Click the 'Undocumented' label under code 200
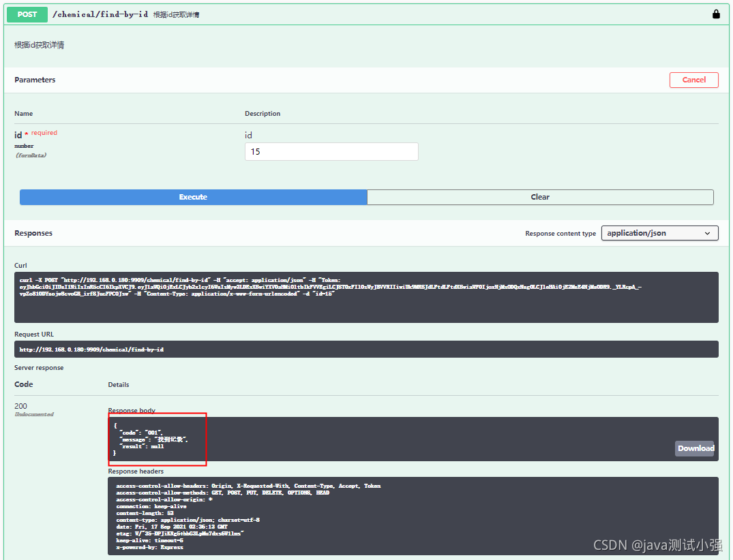The image size is (733, 560). tap(34, 414)
